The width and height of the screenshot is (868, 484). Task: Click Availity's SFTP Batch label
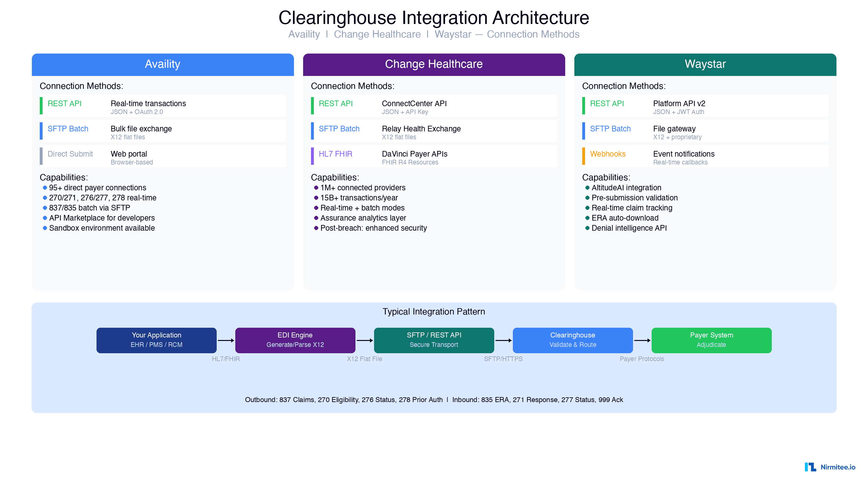point(68,129)
